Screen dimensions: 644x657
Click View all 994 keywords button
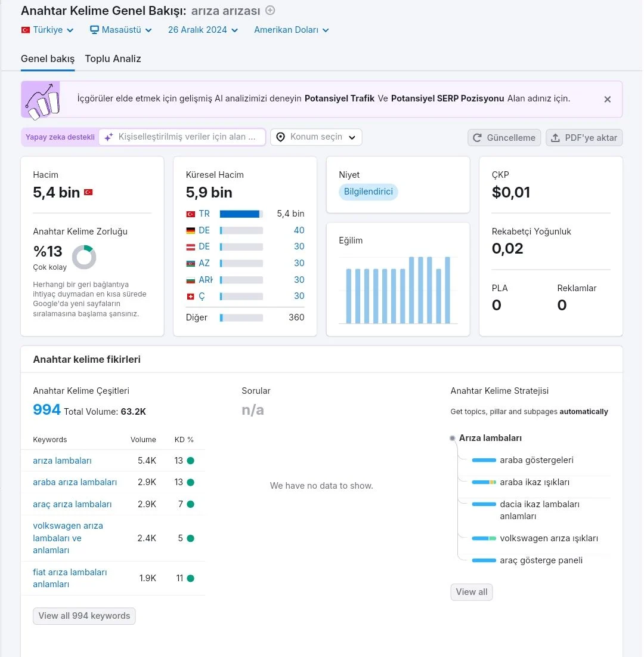click(84, 616)
